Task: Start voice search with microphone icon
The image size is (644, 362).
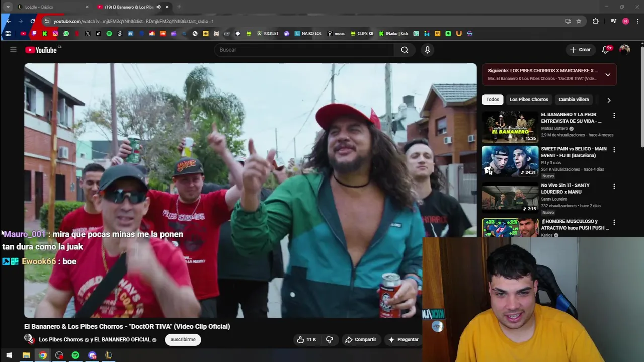Action: click(427, 50)
